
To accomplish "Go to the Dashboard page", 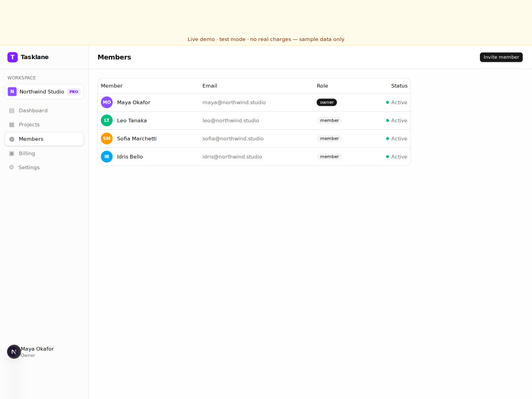I will (44, 111).
